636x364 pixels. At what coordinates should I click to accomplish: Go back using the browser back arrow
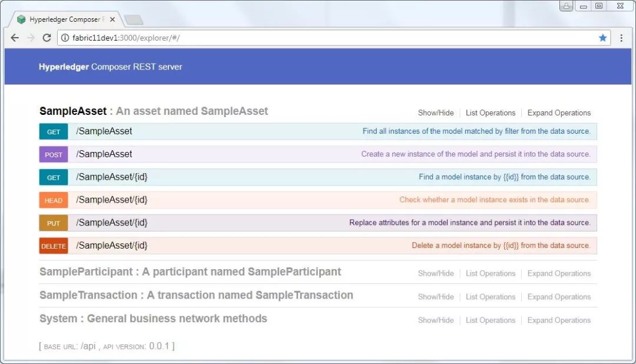tap(15, 38)
